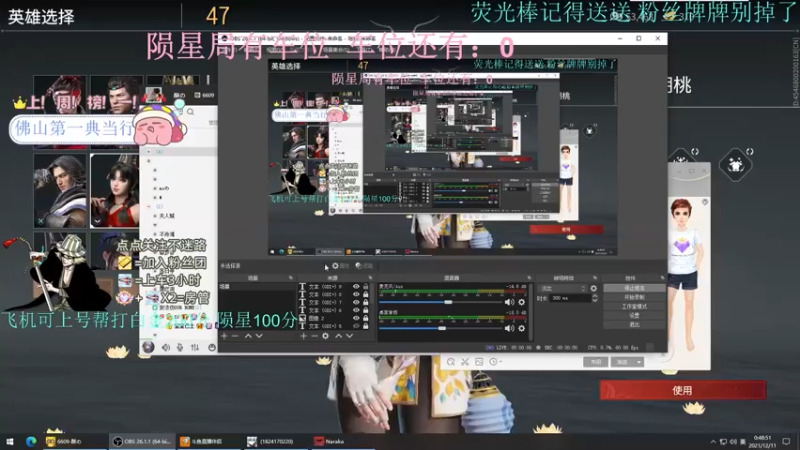800x450 pixels.
Task: Toggle visibility of first text source in OBS
Action: click(x=356, y=287)
